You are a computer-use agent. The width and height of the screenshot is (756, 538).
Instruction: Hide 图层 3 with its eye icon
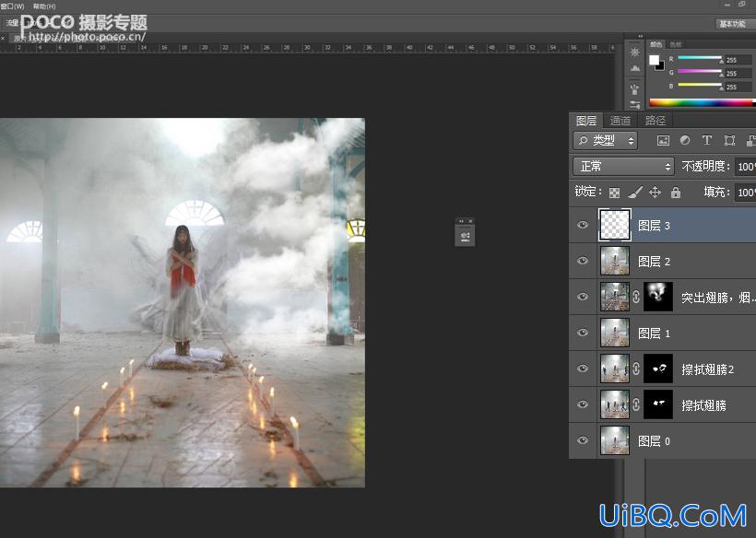pyautogui.click(x=583, y=225)
